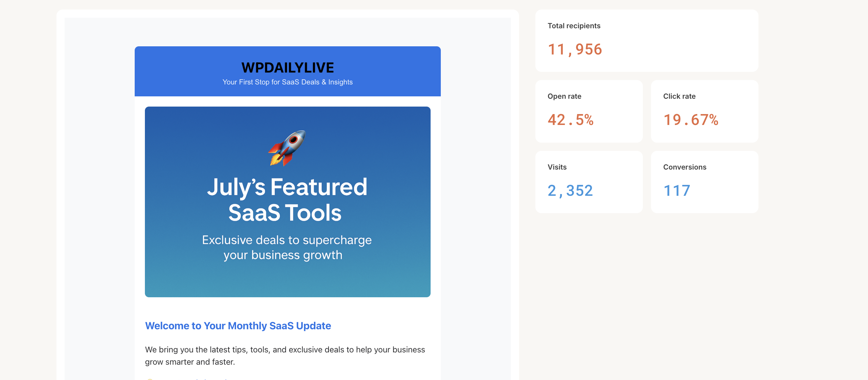Expand the Conversions statistic showing 117
Viewport: 868px width, 380px height.
(x=676, y=191)
